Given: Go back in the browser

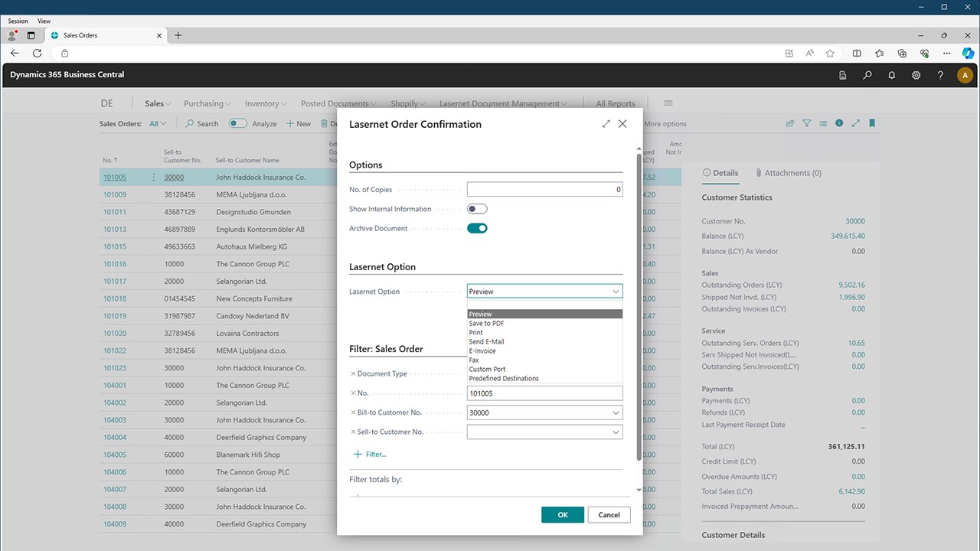Looking at the screenshot, I should coord(15,54).
